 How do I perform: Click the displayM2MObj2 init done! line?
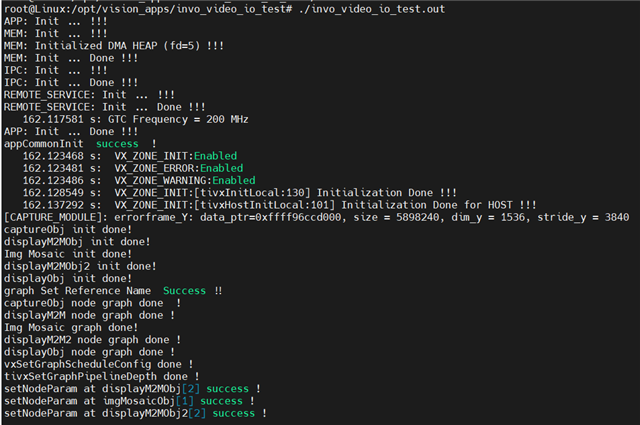[x=79, y=266]
